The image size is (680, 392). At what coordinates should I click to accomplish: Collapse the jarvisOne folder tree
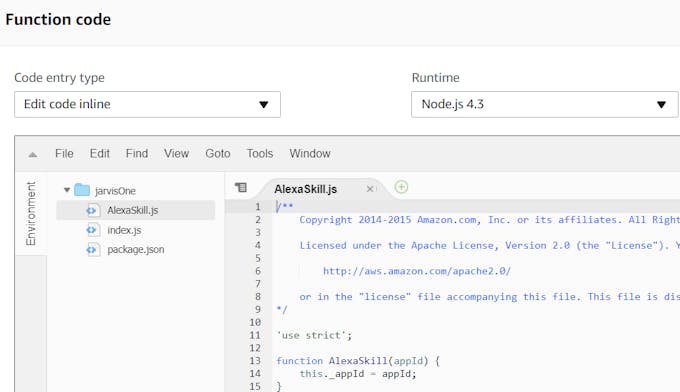click(x=67, y=190)
